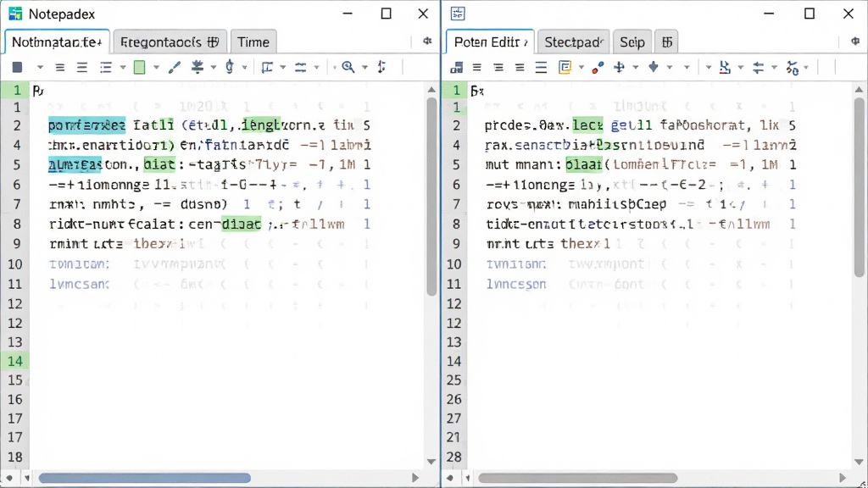The width and height of the screenshot is (868, 488).
Task: Click line number 18 in Notepadex gutter
Action: pyautogui.click(x=15, y=457)
